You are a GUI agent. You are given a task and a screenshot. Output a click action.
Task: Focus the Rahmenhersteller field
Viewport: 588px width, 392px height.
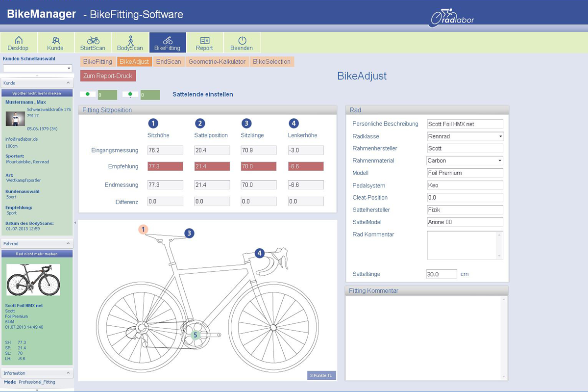tap(465, 148)
